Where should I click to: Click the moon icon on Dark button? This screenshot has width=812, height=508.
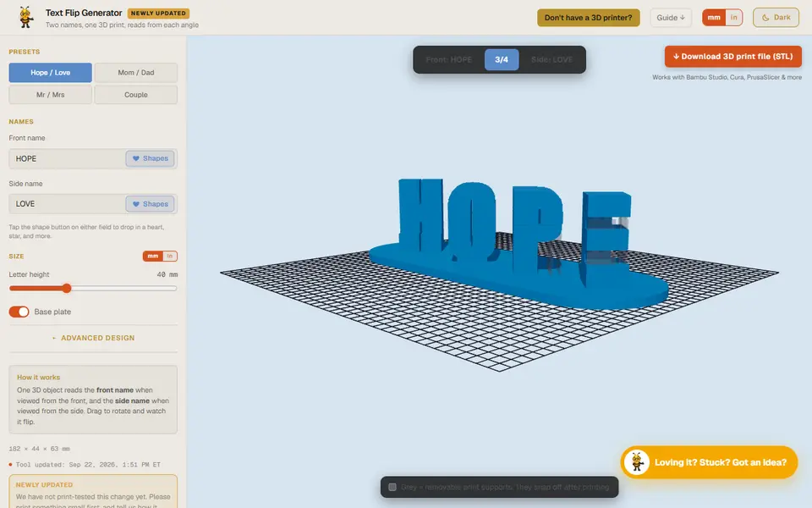click(765, 18)
